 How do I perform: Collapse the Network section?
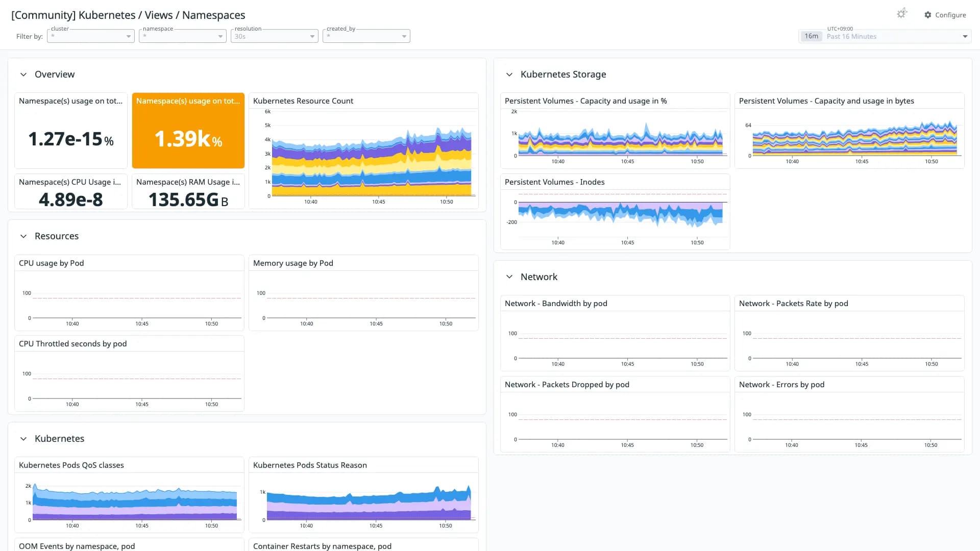tap(509, 277)
